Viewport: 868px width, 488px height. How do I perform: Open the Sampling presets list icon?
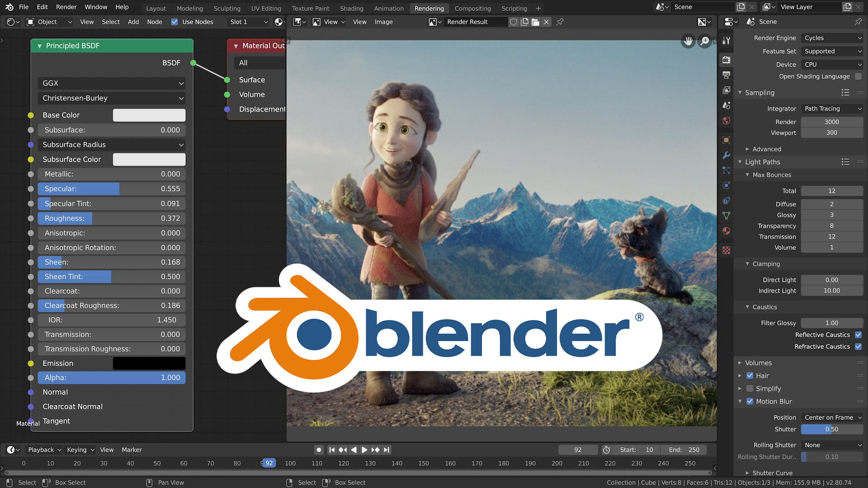click(845, 93)
